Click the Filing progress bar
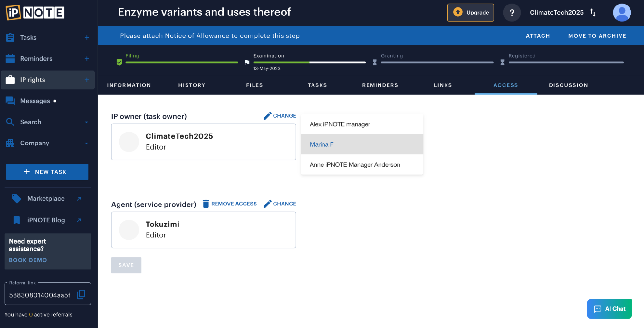This screenshot has width=644, height=328. click(182, 62)
